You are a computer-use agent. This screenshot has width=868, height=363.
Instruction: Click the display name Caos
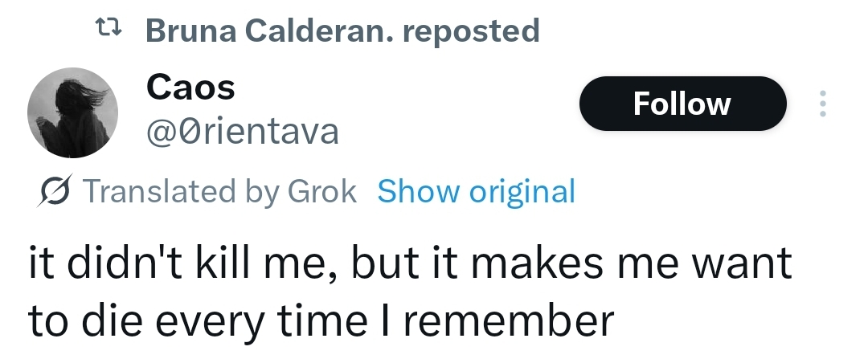tap(190, 87)
